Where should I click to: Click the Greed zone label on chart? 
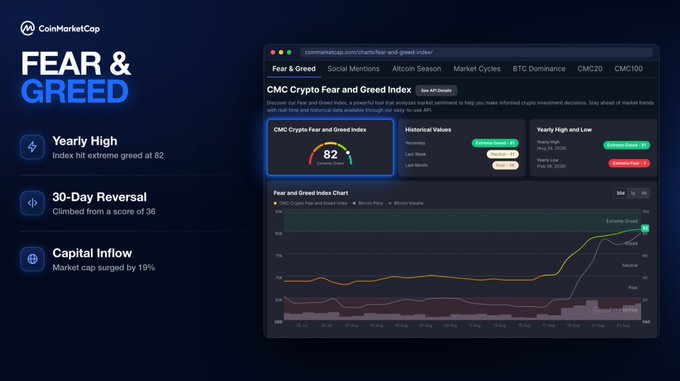[x=631, y=243]
